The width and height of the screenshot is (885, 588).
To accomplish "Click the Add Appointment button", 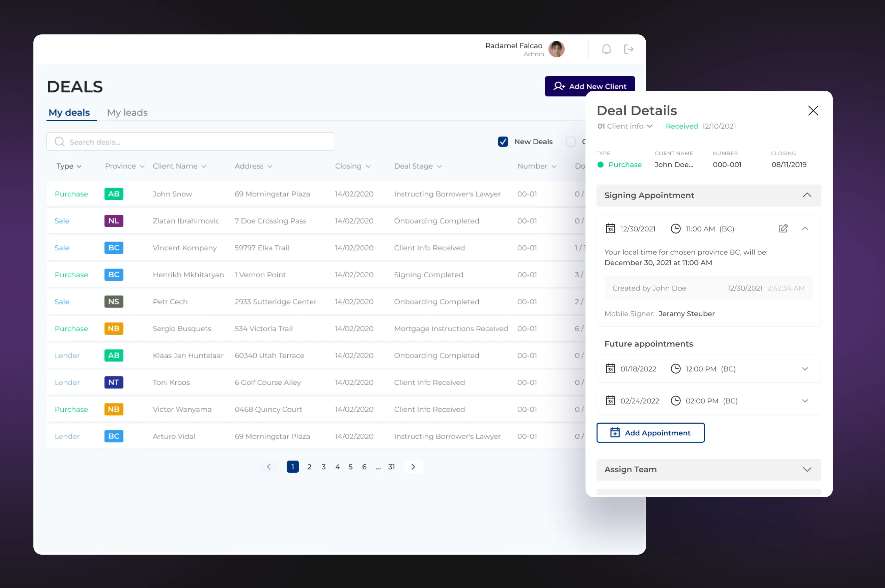I will tap(650, 433).
